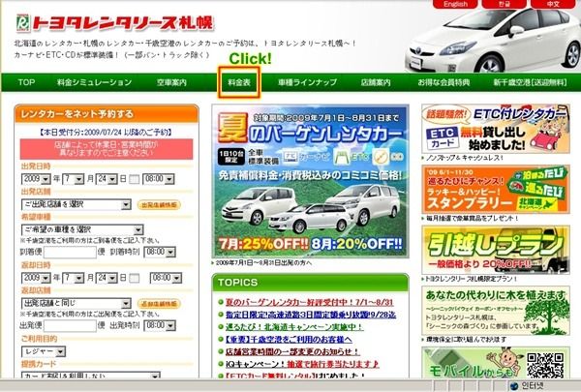581x392 pixels.
Task: Open return month dropdown
Action: pos(74,278)
